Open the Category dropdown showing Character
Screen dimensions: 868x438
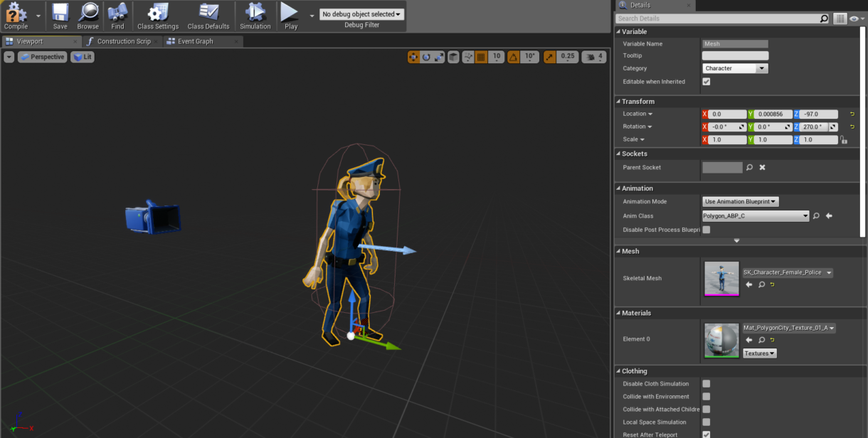tap(735, 68)
